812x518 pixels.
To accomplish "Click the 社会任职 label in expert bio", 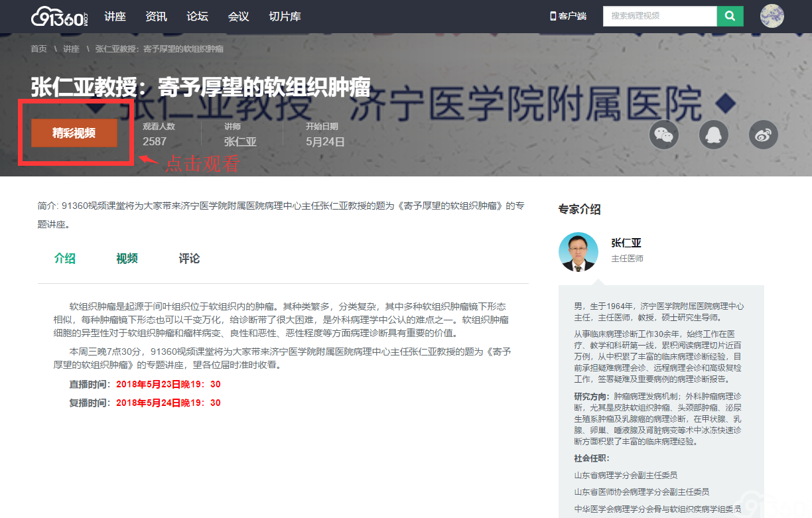I will click(592, 458).
